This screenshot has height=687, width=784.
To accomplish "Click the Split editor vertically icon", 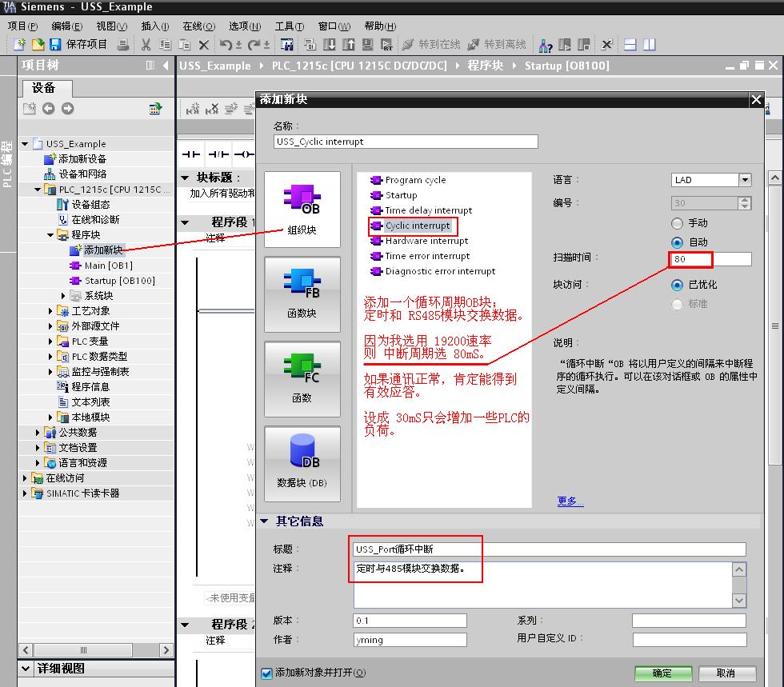I will pos(649,45).
